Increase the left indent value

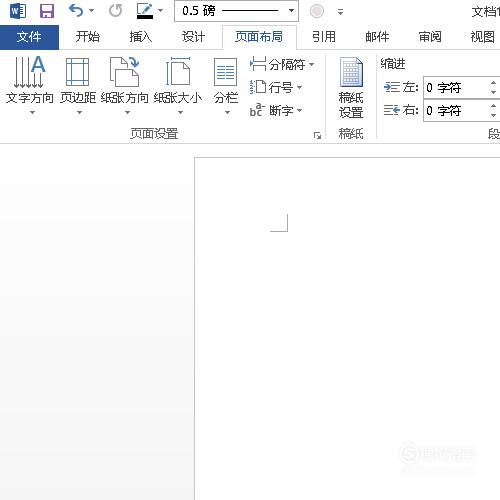pyautogui.click(x=494, y=83)
